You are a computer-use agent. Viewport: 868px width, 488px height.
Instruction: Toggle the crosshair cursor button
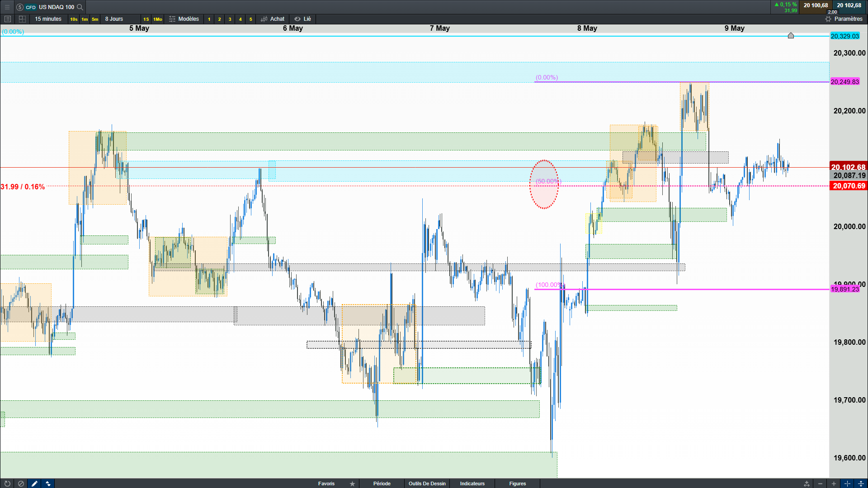coord(847,483)
